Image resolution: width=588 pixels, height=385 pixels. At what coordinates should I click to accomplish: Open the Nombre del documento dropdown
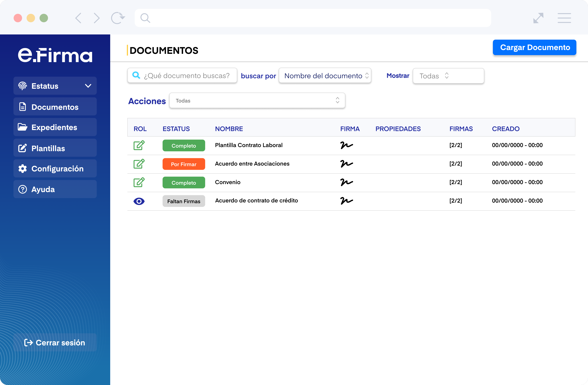click(325, 76)
